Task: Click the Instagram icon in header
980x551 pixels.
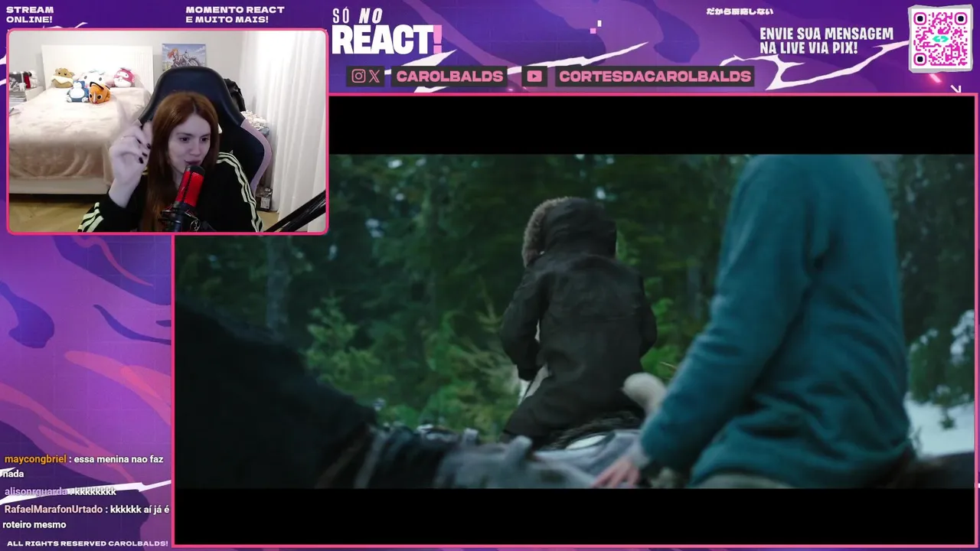Action: (x=358, y=77)
